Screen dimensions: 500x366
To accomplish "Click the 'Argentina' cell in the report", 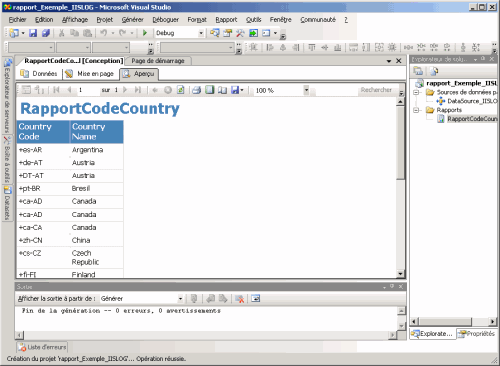I will click(97, 150).
